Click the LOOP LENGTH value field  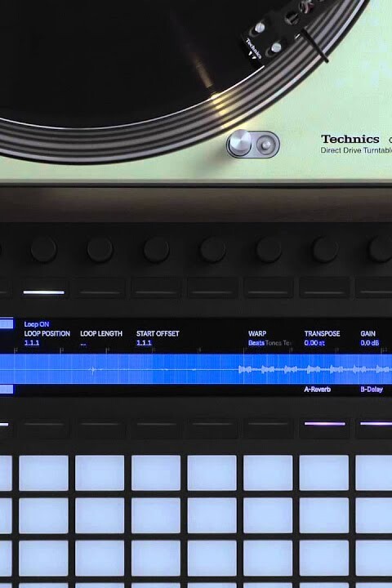(83, 343)
